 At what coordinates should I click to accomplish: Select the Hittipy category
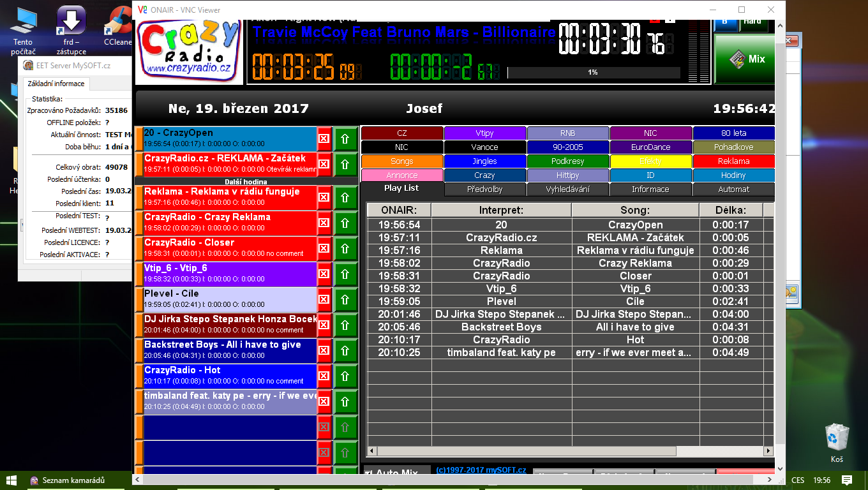coord(568,175)
